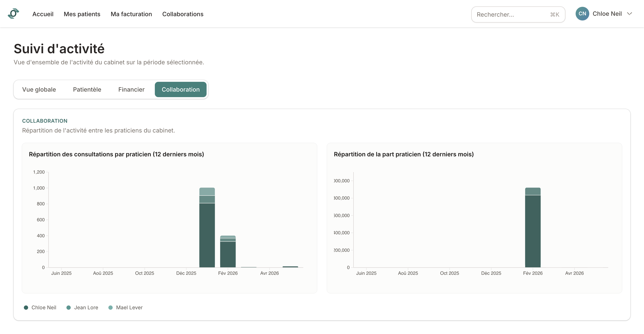
Task: Toggle Jean Lore legend entry
Action: (82, 308)
